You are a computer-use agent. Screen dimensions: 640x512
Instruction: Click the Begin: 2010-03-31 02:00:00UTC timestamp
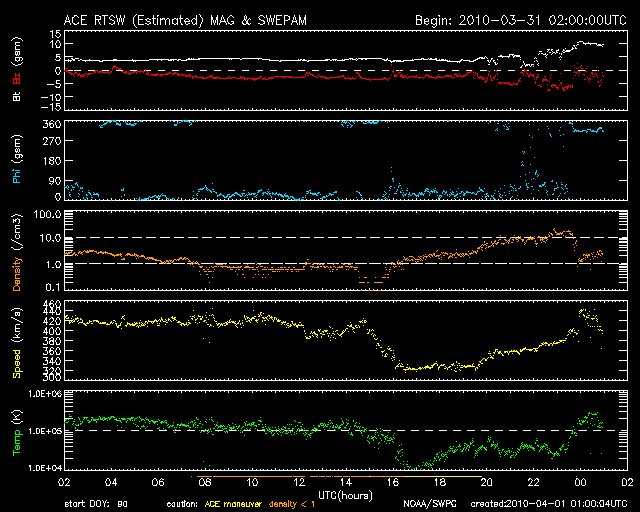520,20
